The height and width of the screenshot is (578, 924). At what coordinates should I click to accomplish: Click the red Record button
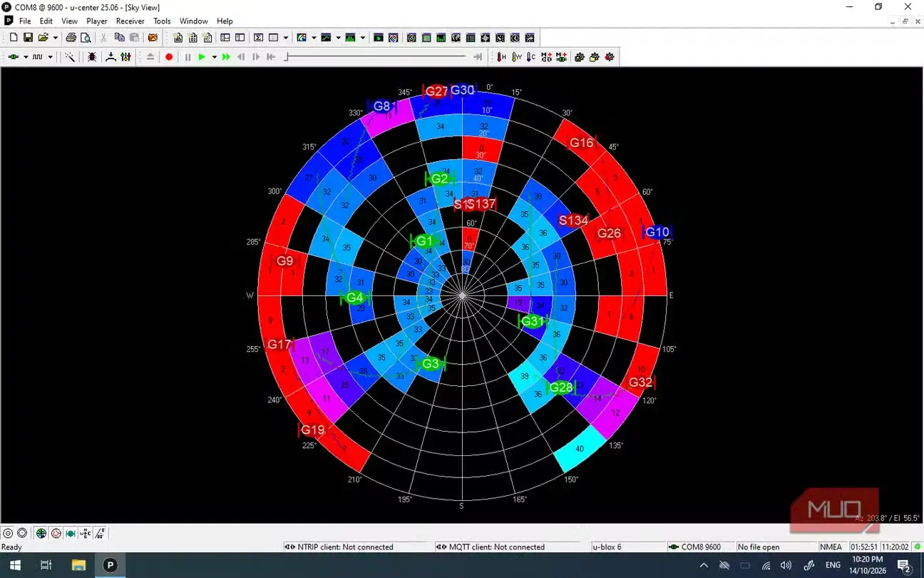tap(169, 57)
